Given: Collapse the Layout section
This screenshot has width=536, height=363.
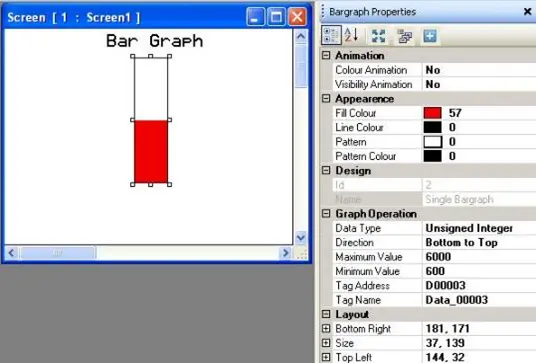Looking at the screenshot, I should tap(326, 314).
